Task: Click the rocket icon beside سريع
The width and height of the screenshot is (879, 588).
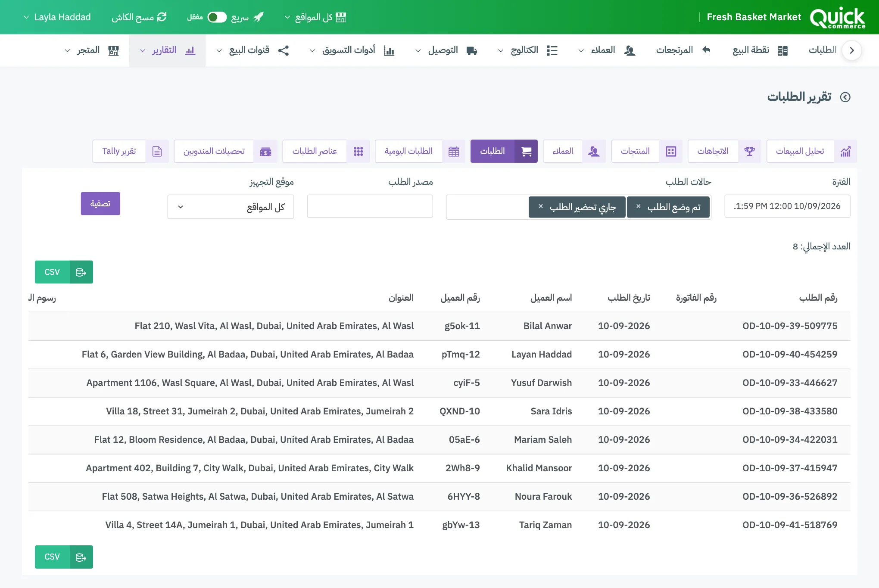Action: pos(258,17)
